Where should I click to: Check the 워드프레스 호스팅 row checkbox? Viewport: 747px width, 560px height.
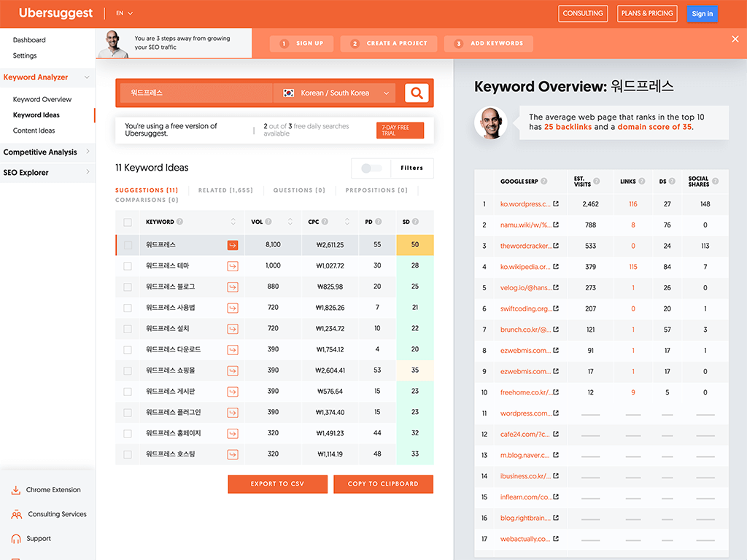point(127,455)
